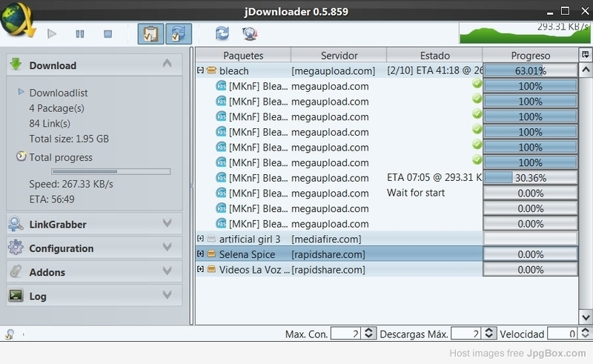The height and width of the screenshot is (364, 593).
Task: Click the jDownloader globe logo
Action: click(17, 20)
